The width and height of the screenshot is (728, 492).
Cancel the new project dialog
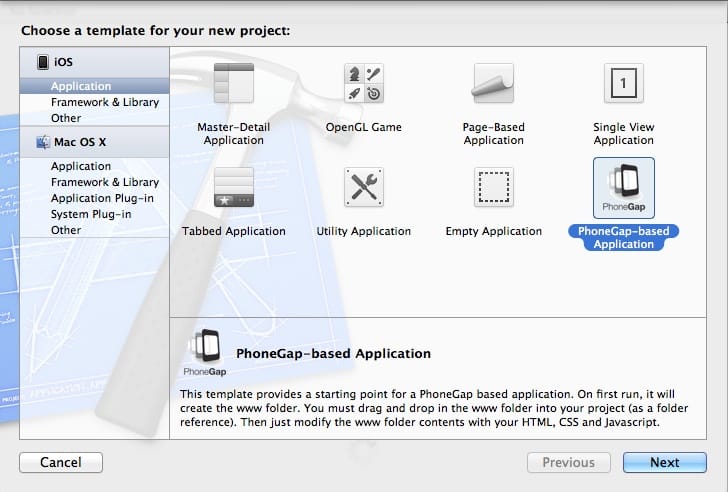[61, 462]
